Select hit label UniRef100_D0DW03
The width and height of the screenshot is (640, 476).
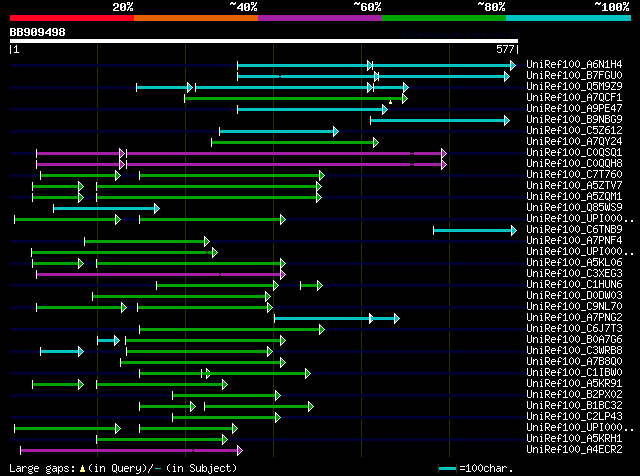[574, 296]
